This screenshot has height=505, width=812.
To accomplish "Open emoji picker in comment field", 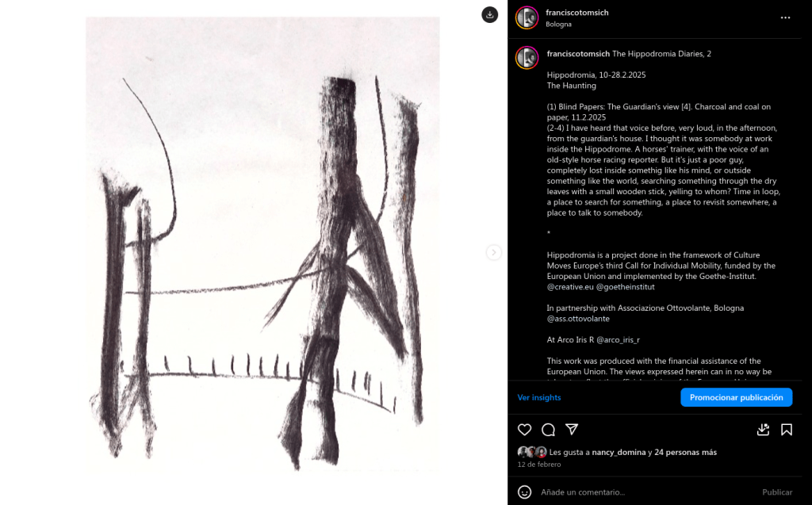I will [x=525, y=492].
